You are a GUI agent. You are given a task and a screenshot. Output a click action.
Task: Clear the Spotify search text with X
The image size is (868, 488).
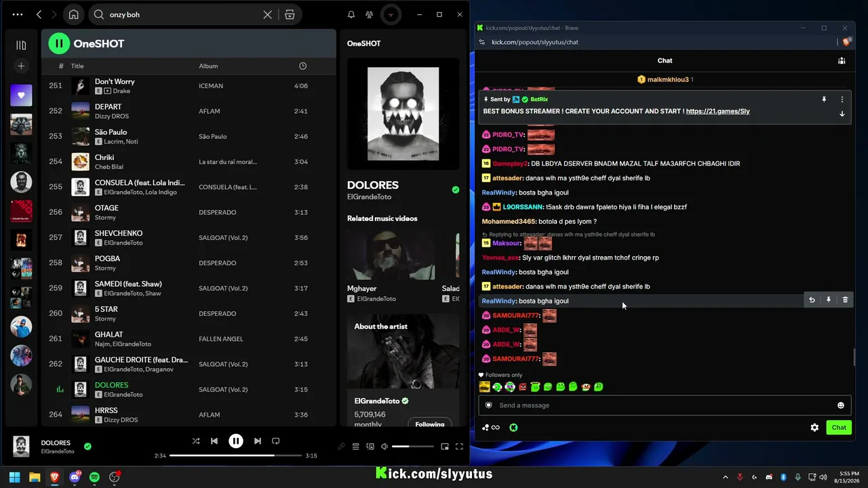(x=268, y=14)
